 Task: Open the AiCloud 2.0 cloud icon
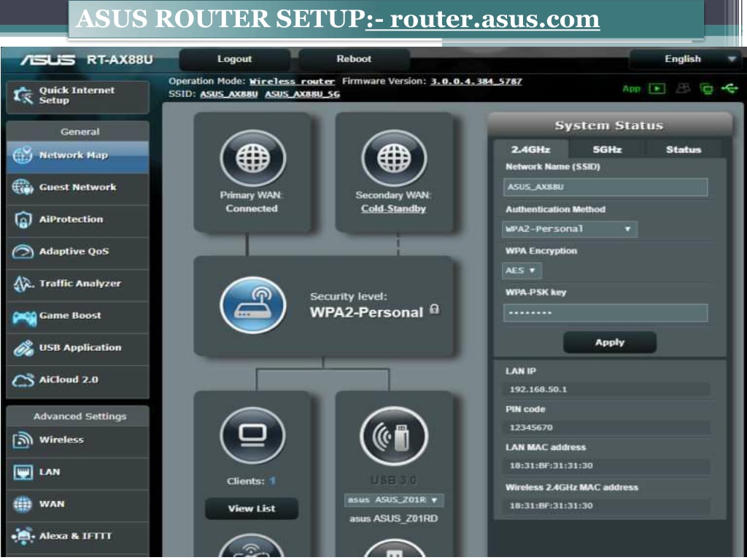[x=23, y=380]
